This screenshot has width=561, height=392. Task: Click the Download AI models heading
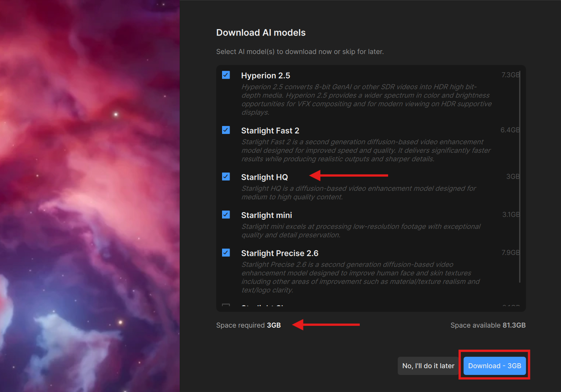(261, 33)
